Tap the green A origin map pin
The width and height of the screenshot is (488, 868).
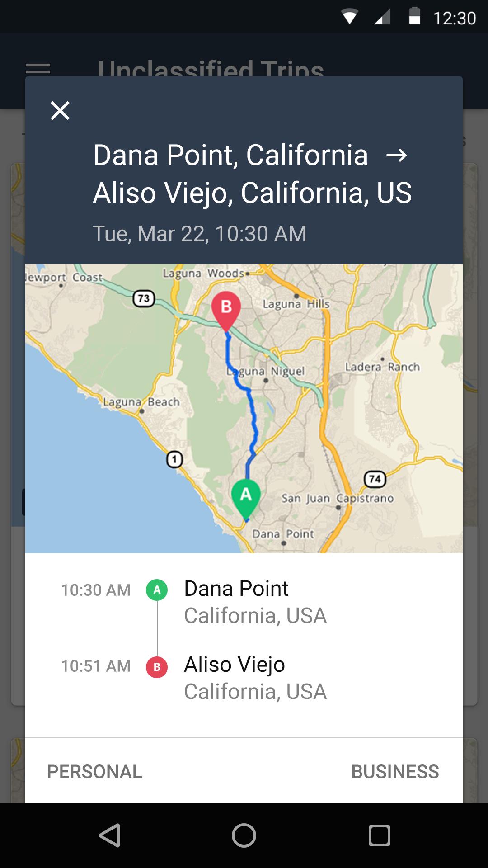pos(245,496)
